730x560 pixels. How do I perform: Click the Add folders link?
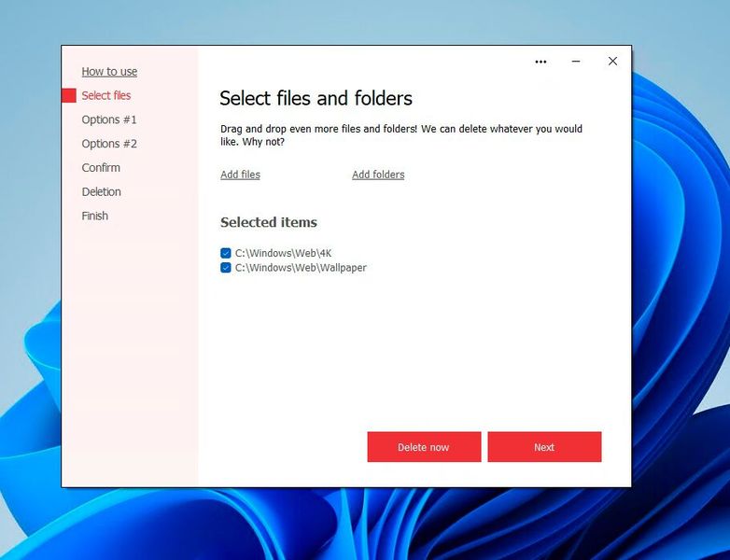[378, 175]
